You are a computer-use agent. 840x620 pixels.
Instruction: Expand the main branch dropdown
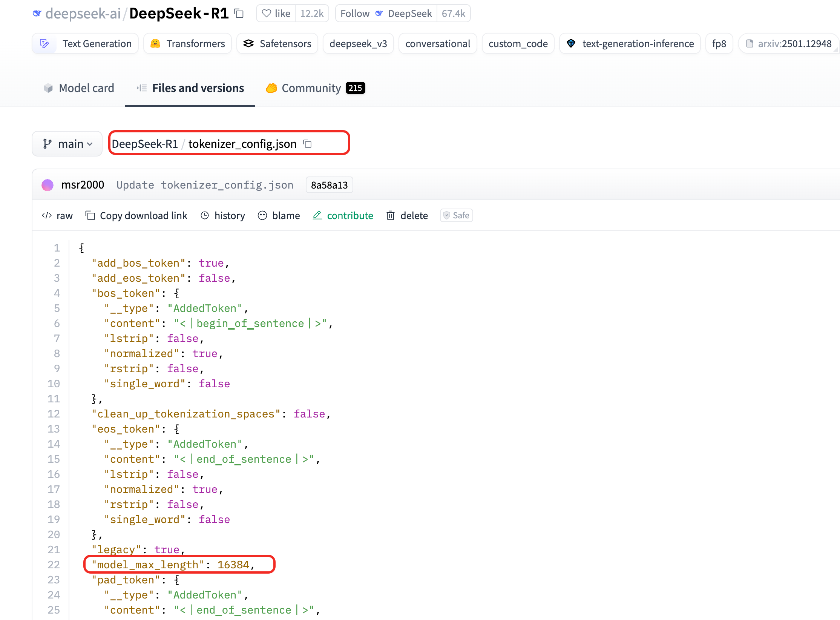click(67, 144)
